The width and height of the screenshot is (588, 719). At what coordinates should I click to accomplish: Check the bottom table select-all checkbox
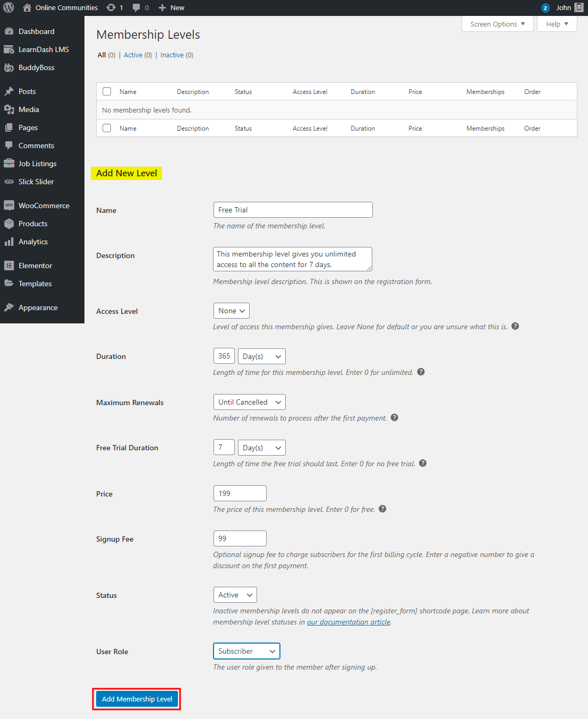point(106,127)
